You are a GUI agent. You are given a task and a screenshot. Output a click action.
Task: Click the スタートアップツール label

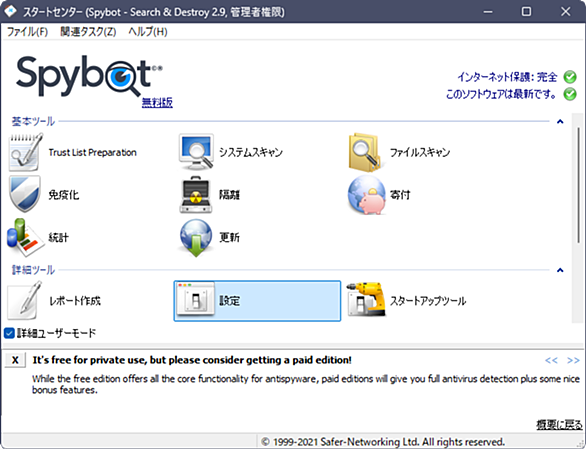(428, 301)
